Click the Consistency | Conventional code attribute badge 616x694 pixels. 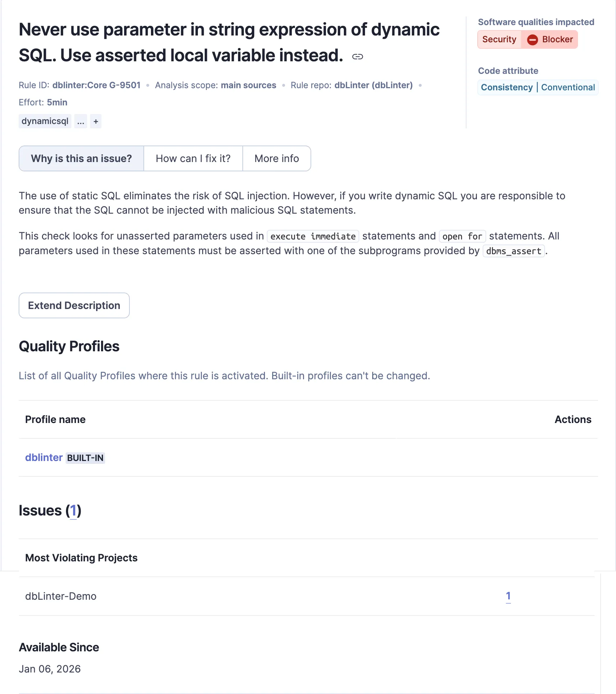click(537, 87)
